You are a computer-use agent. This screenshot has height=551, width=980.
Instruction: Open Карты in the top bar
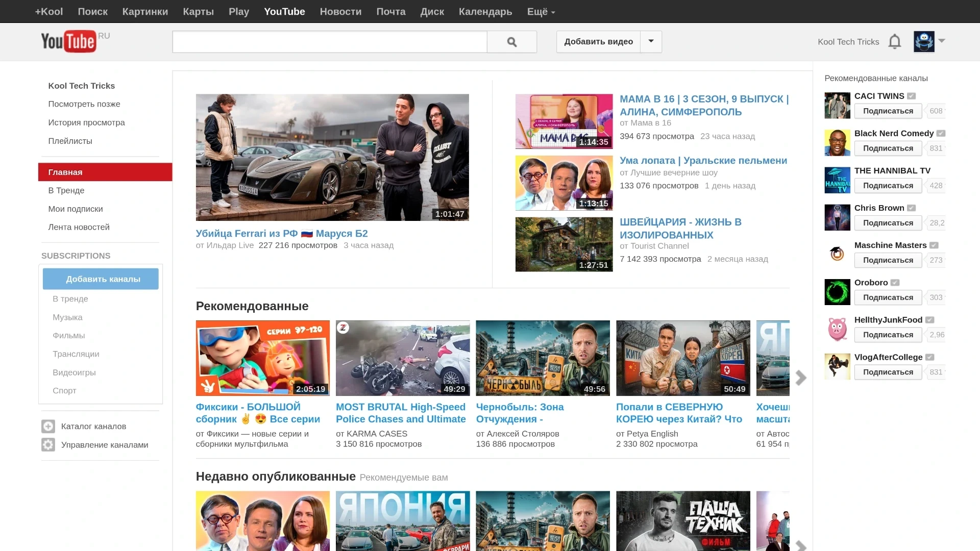click(198, 11)
